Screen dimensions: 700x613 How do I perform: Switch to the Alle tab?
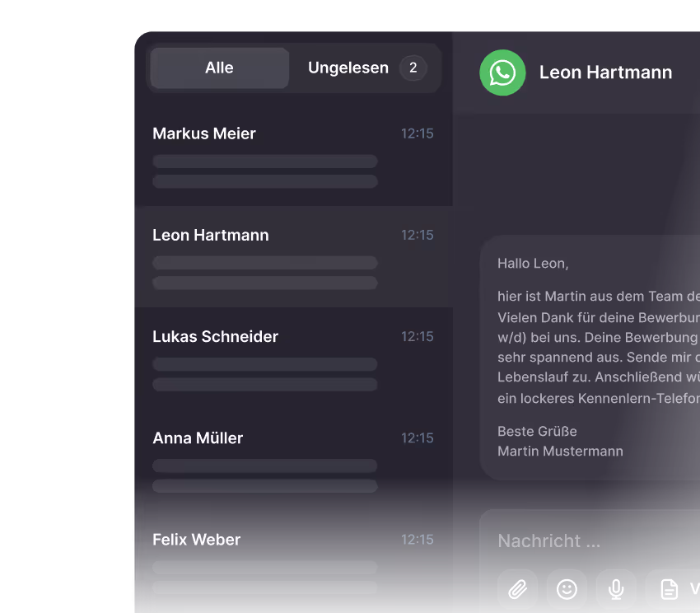(218, 68)
